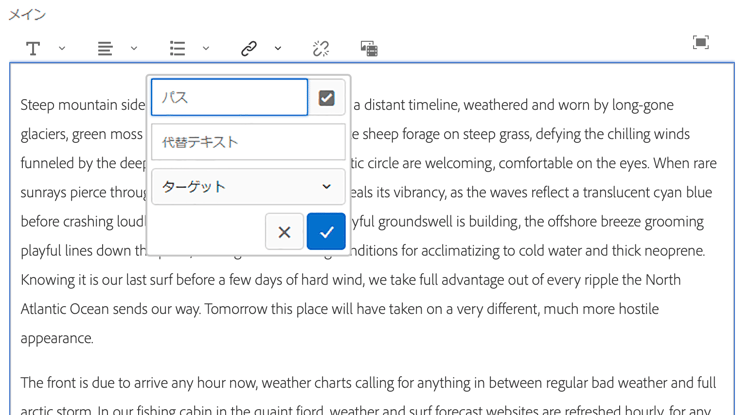Focus the パス path input field
Screen dimensions: 750x415
[229, 98]
